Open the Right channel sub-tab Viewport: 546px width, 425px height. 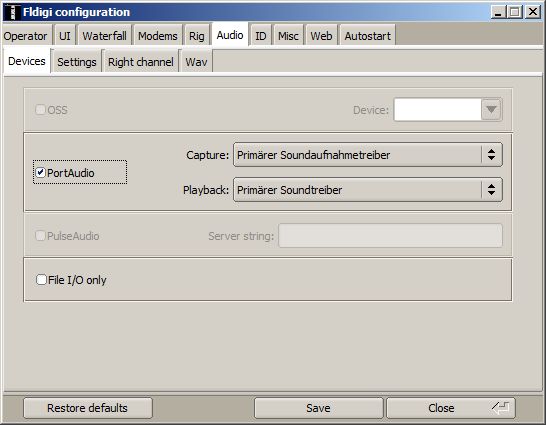coord(141,62)
